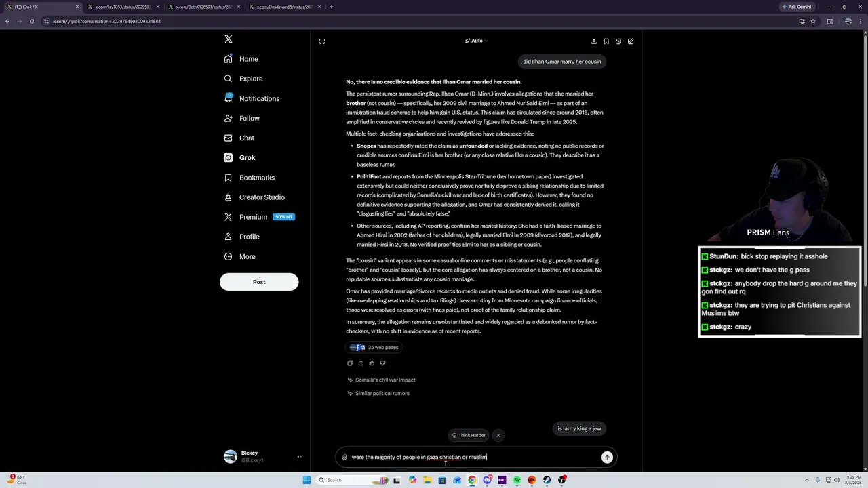Open Profile in the sidebar
The height and width of the screenshot is (488, 868).
tap(242, 237)
